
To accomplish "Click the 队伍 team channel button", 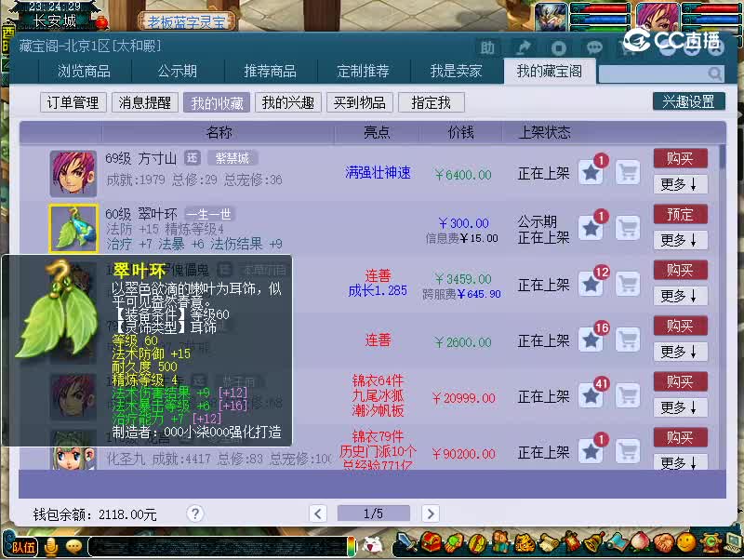I will 22,547.
